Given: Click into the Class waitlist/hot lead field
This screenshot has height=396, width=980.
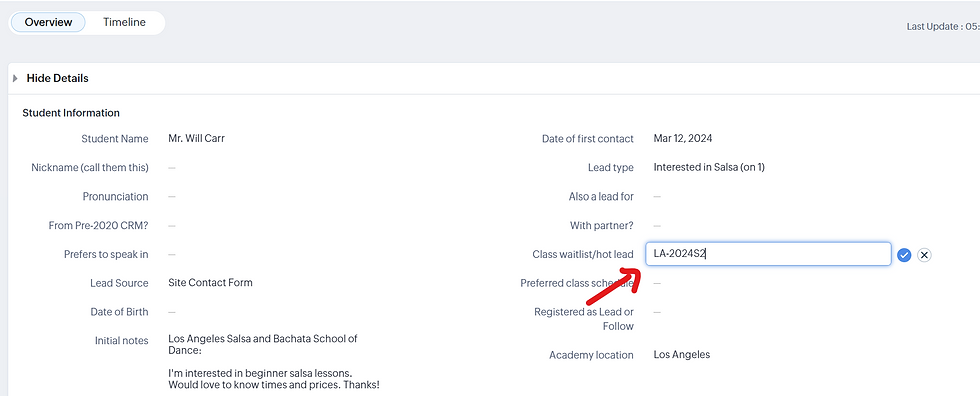Looking at the screenshot, I should [768, 254].
